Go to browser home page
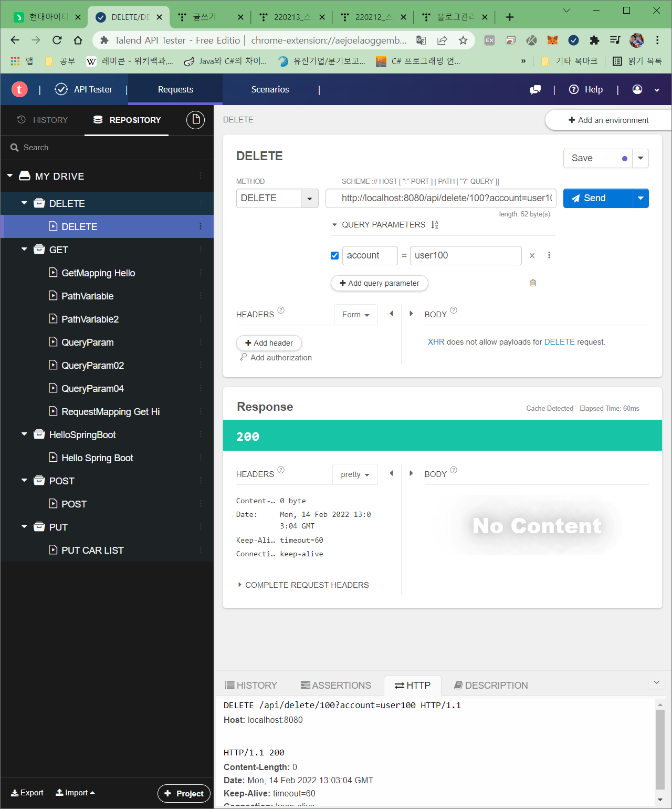The height and width of the screenshot is (809, 672). click(x=78, y=40)
